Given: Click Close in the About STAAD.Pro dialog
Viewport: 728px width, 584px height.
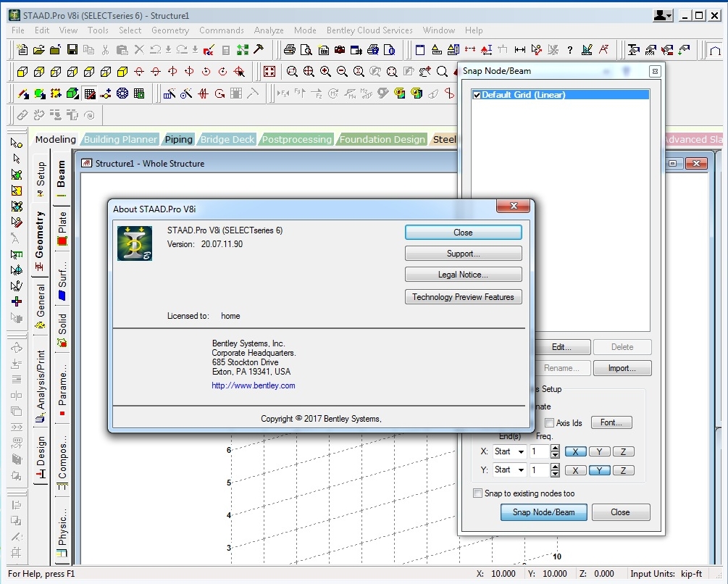Looking at the screenshot, I should 464,233.
